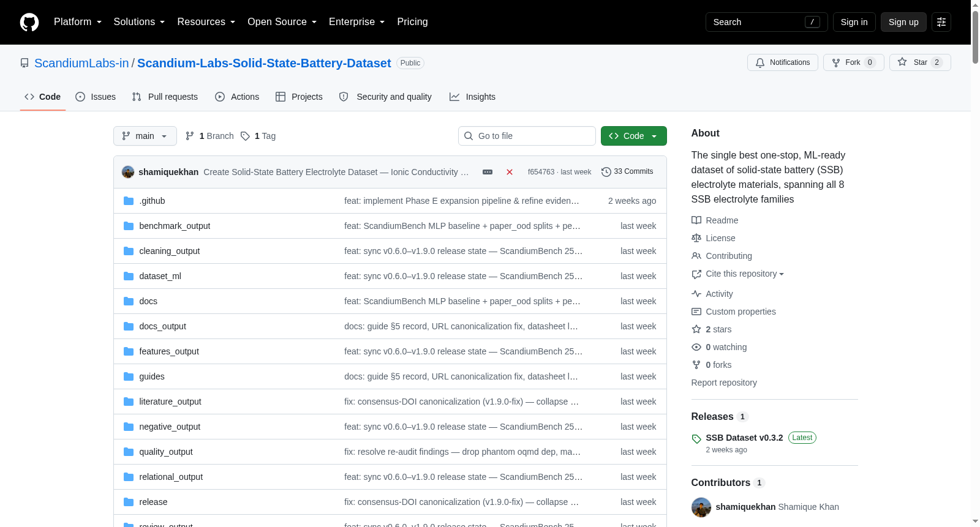
Task: Click the Readme book icon in About
Action: pyautogui.click(x=696, y=220)
